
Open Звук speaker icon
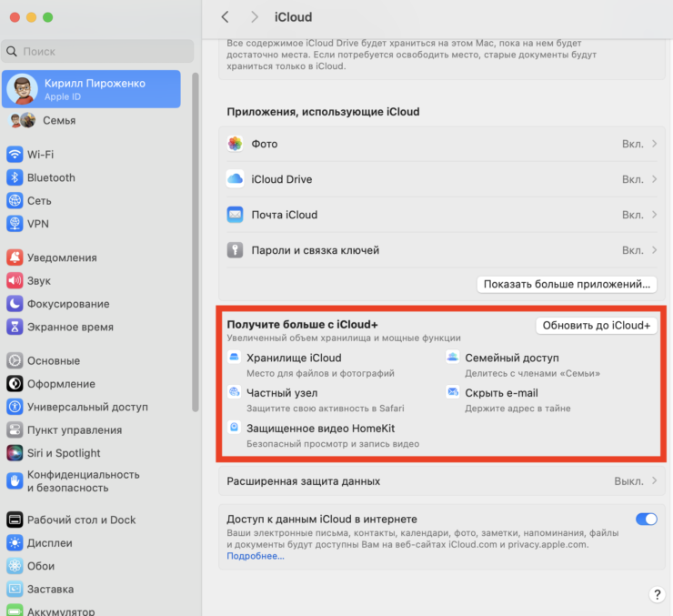click(x=15, y=281)
